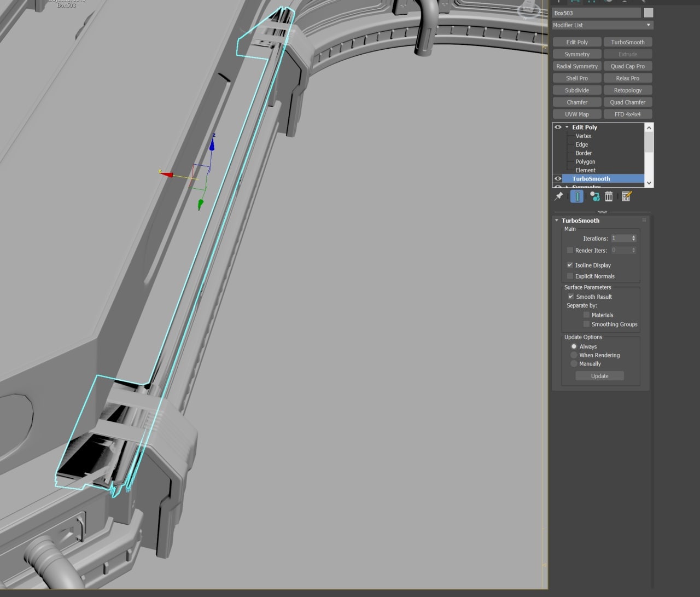
Task: Remove modifier with the trash icon
Action: [x=609, y=196]
